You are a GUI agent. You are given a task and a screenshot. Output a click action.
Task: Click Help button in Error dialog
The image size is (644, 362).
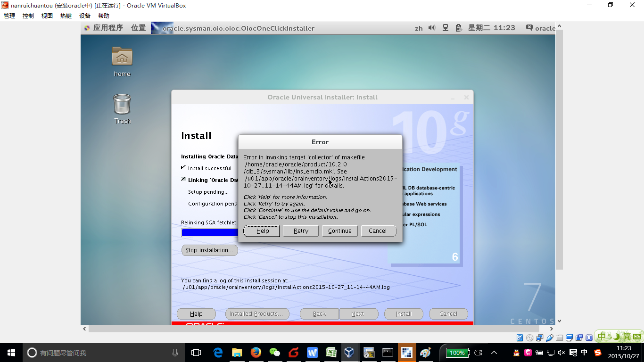click(262, 231)
